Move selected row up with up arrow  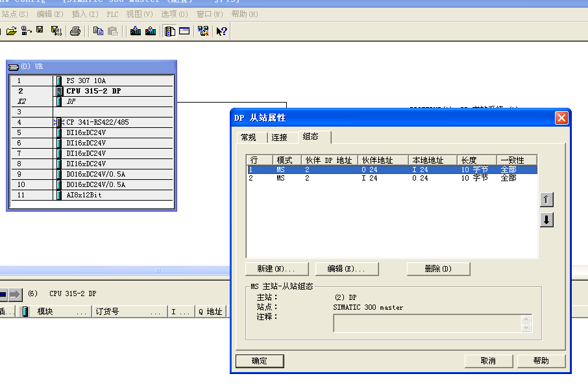click(x=546, y=200)
